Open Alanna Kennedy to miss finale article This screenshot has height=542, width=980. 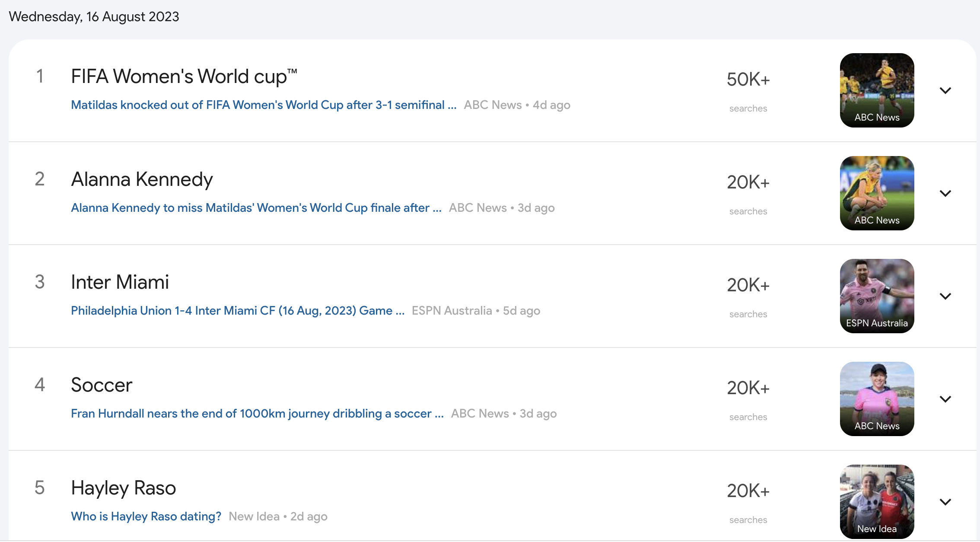click(256, 208)
